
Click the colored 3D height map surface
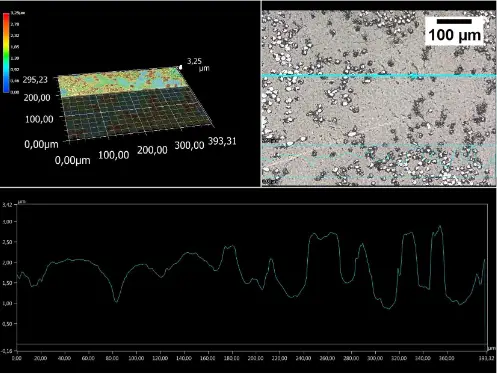[x=119, y=81]
